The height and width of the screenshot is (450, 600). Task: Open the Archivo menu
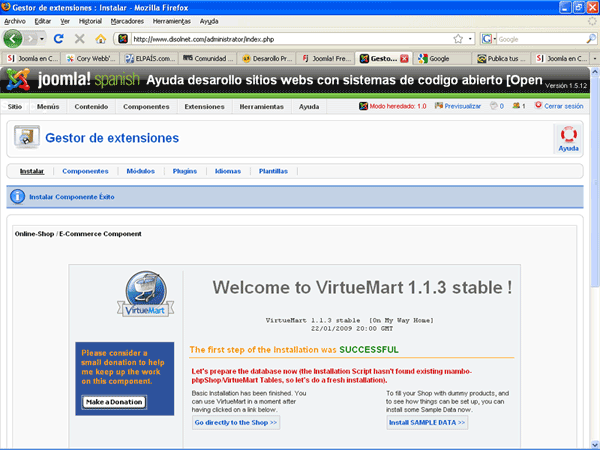[x=15, y=21]
